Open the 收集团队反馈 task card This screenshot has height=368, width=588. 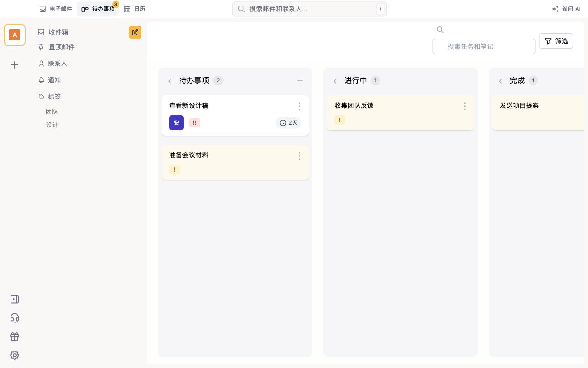pos(401,113)
